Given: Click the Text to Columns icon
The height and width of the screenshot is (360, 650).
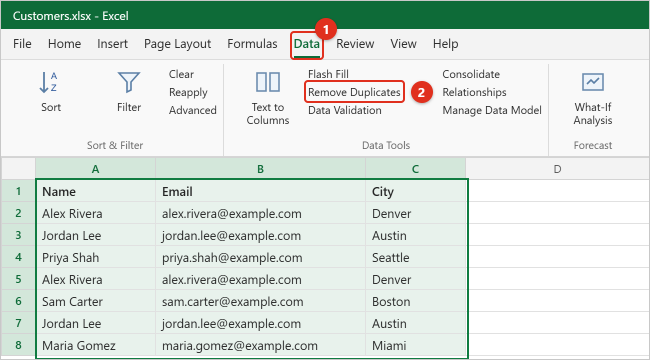Looking at the screenshot, I should 267,82.
